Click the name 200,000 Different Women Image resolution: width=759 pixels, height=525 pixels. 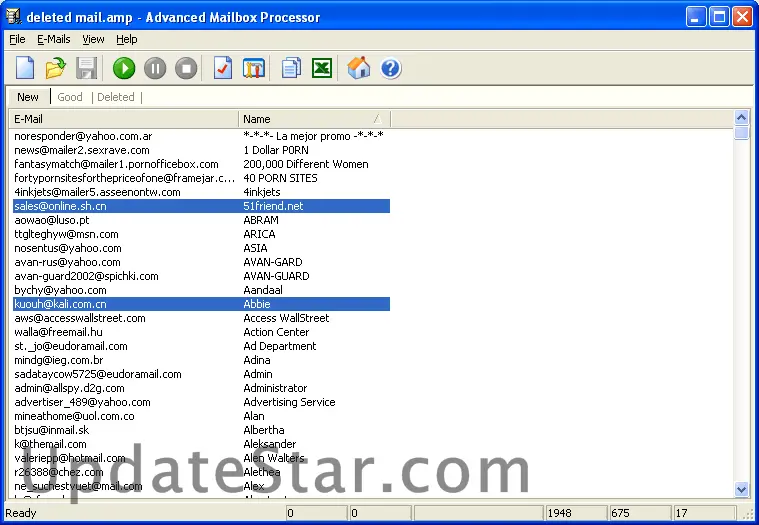point(306,164)
